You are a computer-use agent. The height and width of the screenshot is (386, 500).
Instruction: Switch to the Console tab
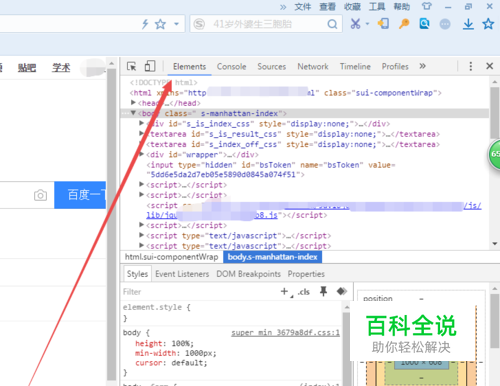(x=231, y=67)
